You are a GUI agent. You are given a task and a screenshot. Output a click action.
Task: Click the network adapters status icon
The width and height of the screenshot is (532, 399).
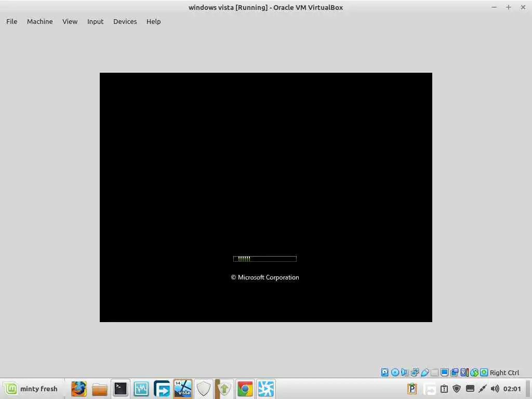tap(414, 372)
